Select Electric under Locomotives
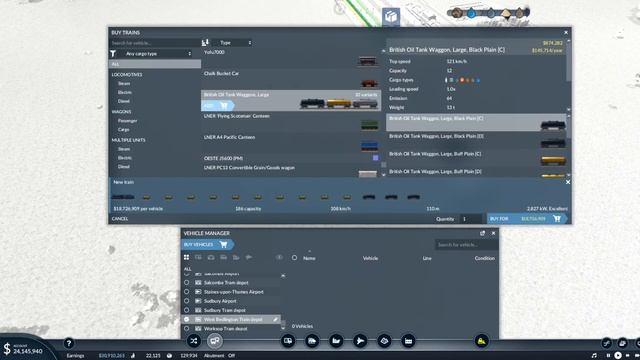Image resolution: width=640 pixels, height=360 pixels. click(124, 92)
